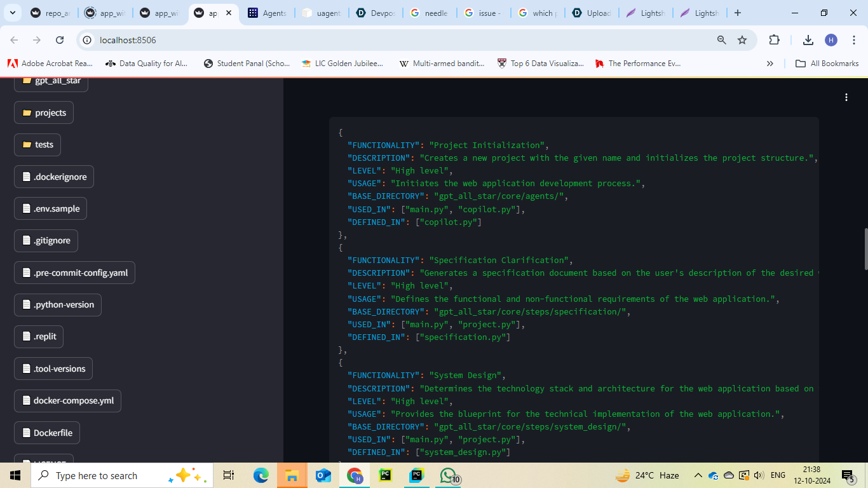Click the "Specification Clarification" value in the JSON

coord(499,260)
